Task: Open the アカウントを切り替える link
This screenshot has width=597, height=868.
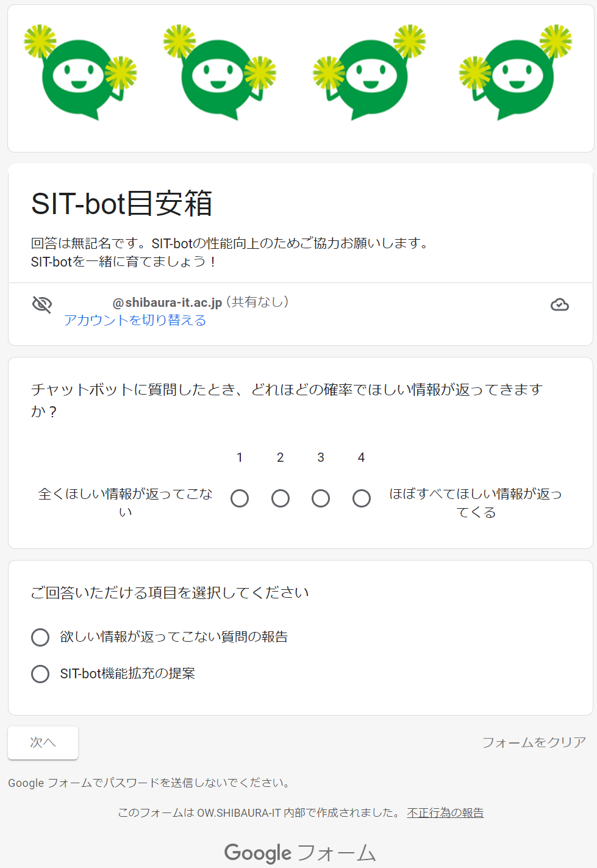Action: [x=135, y=320]
